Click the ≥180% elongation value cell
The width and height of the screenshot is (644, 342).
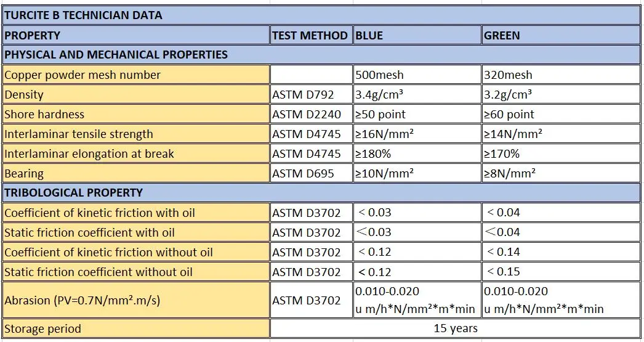[x=417, y=153]
